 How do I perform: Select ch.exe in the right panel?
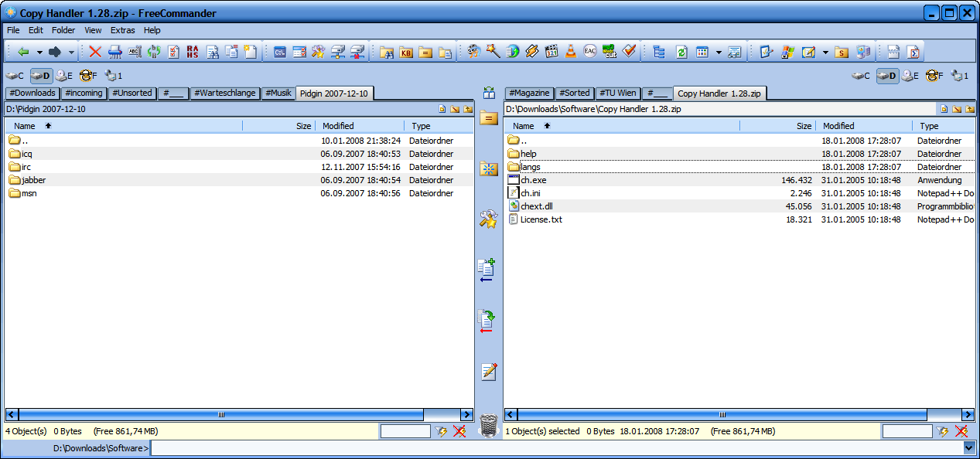[x=533, y=180]
